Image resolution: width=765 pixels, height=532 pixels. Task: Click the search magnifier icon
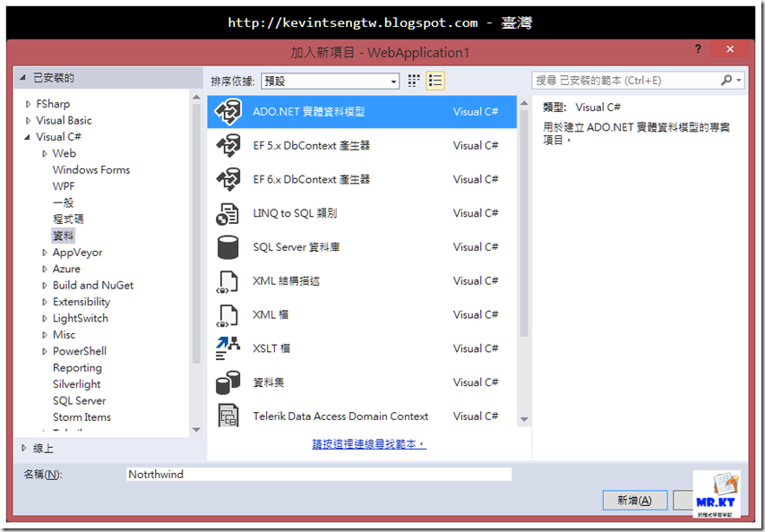point(726,80)
